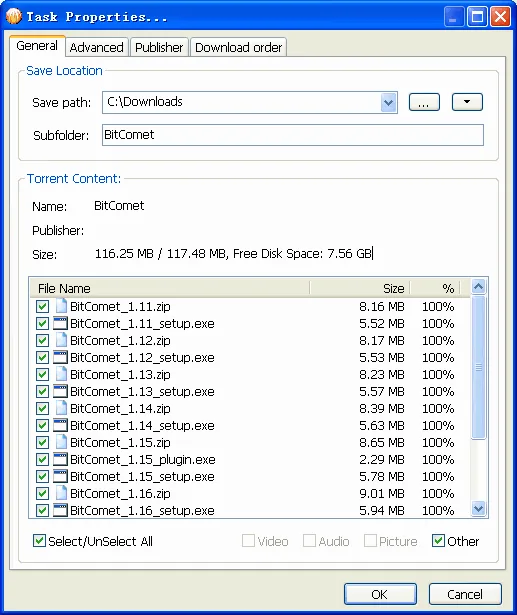Click the browse (...) button

pos(424,102)
